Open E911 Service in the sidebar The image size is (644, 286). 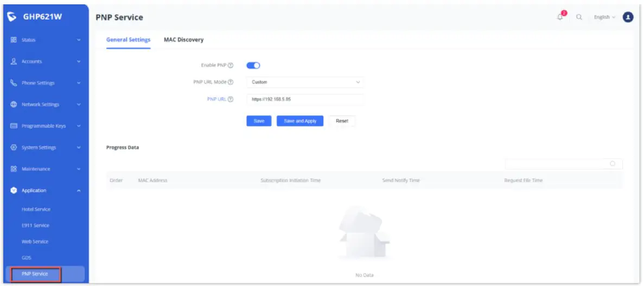35,225
